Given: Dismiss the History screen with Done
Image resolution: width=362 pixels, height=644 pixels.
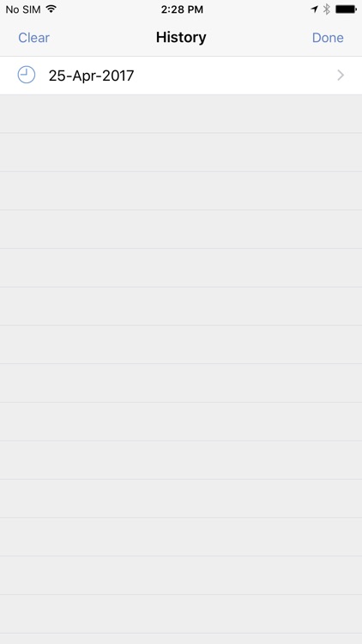Looking at the screenshot, I should coord(328,38).
